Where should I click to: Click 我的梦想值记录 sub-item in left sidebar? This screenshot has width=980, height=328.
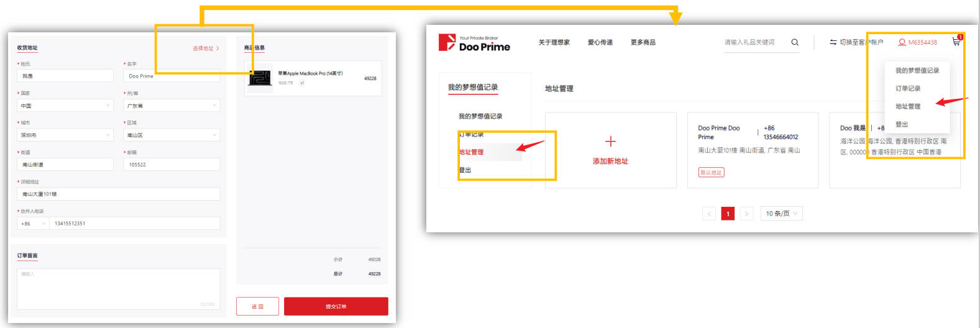point(480,116)
